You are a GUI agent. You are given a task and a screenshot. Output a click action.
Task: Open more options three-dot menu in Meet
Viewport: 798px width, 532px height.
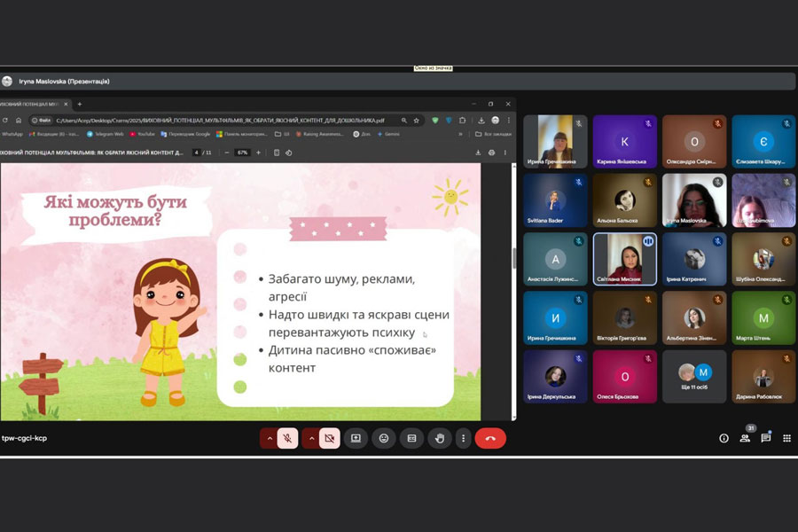click(x=463, y=438)
